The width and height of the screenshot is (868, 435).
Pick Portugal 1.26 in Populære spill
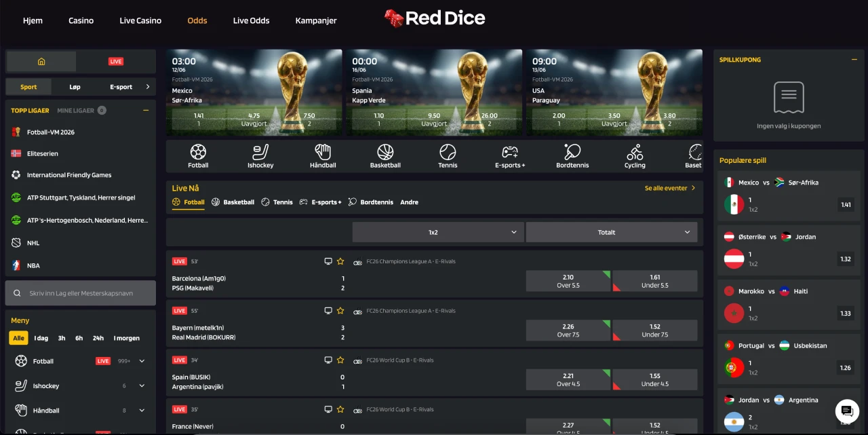point(845,368)
